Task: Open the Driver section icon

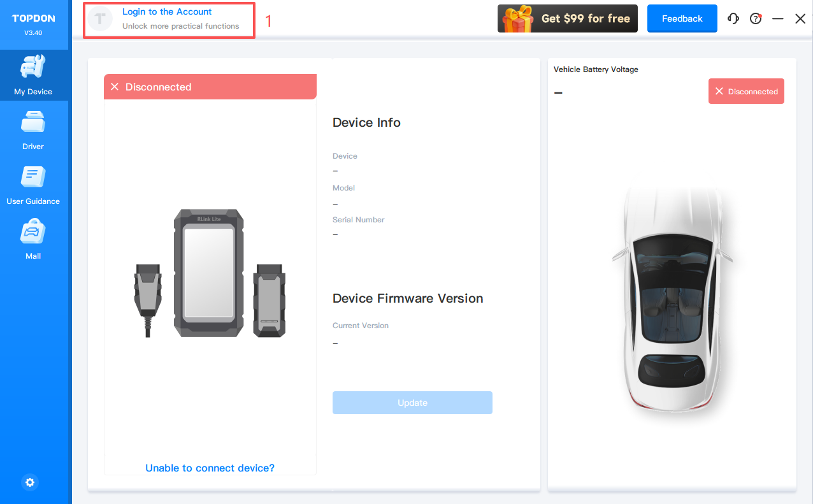Action: click(x=33, y=122)
